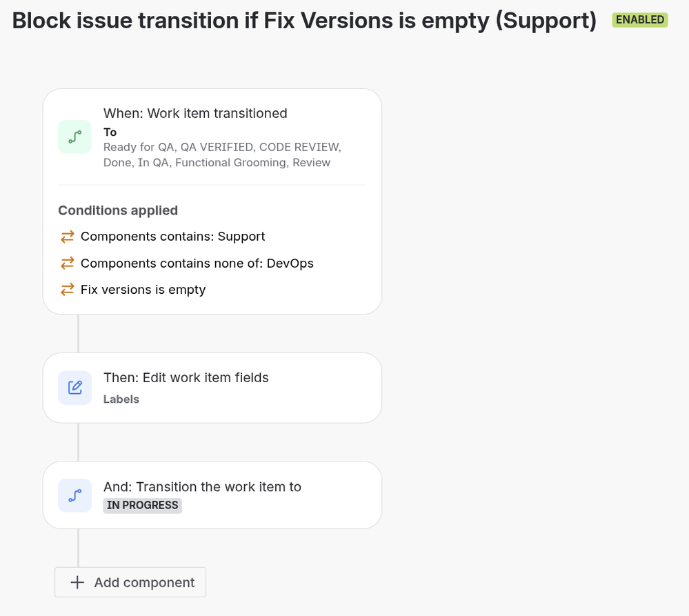Click the plus icon in Add component

[x=77, y=582]
